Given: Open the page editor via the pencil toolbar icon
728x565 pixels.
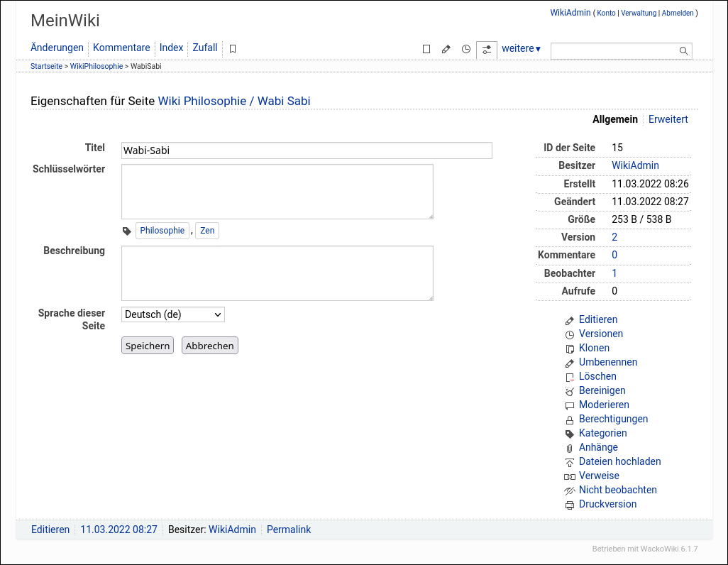Looking at the screenshot, I should click(x=446, y=49).
